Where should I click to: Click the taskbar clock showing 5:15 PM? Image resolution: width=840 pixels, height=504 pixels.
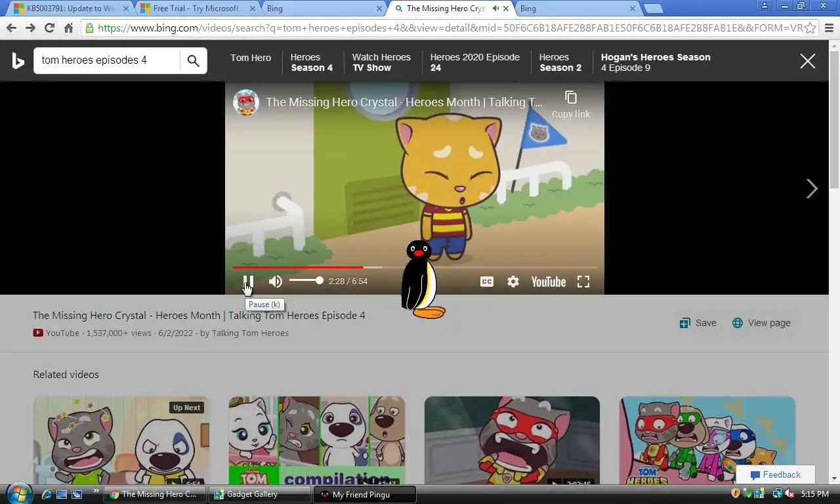click(815, 493)
